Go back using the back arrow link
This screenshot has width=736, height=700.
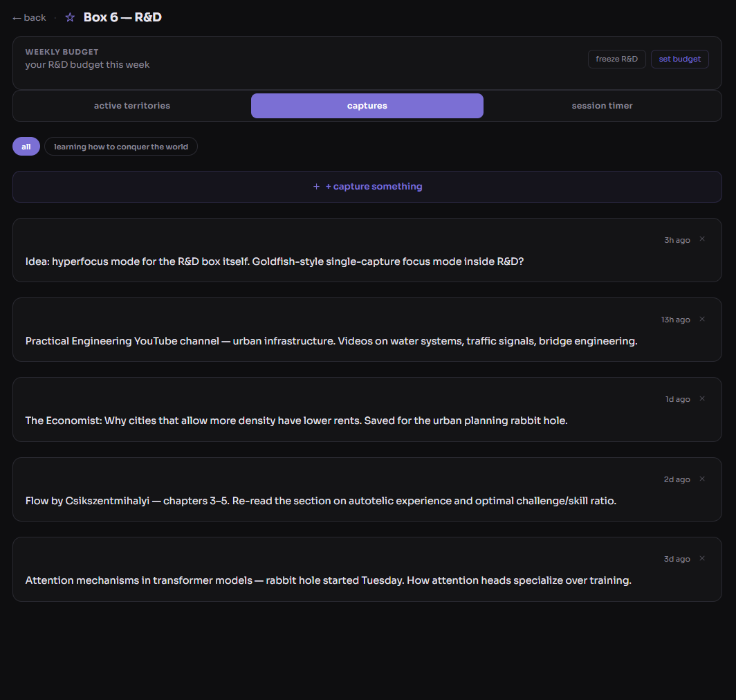pyautogui.click(x=29, y=17)
